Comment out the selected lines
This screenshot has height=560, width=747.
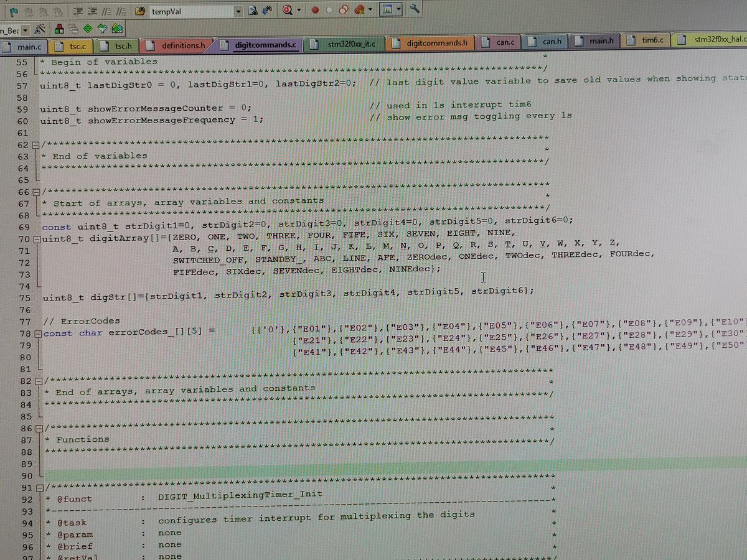click(106, 11)
